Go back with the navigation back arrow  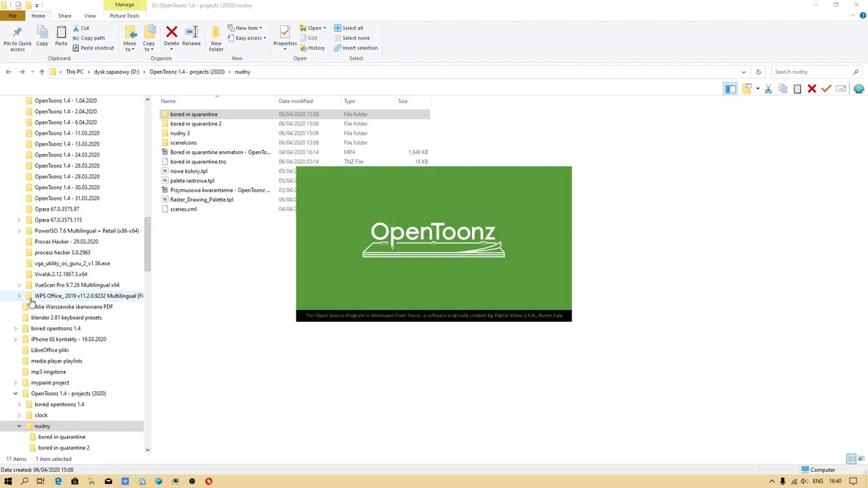pos(8,72)
